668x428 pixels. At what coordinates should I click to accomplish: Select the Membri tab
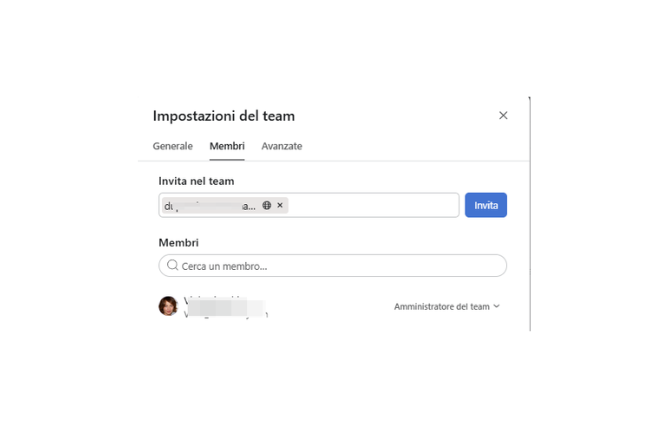pos(227,146)
